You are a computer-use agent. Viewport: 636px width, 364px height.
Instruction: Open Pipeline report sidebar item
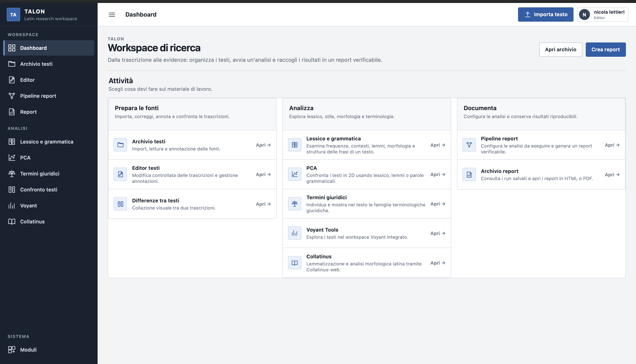pos(49,96)
